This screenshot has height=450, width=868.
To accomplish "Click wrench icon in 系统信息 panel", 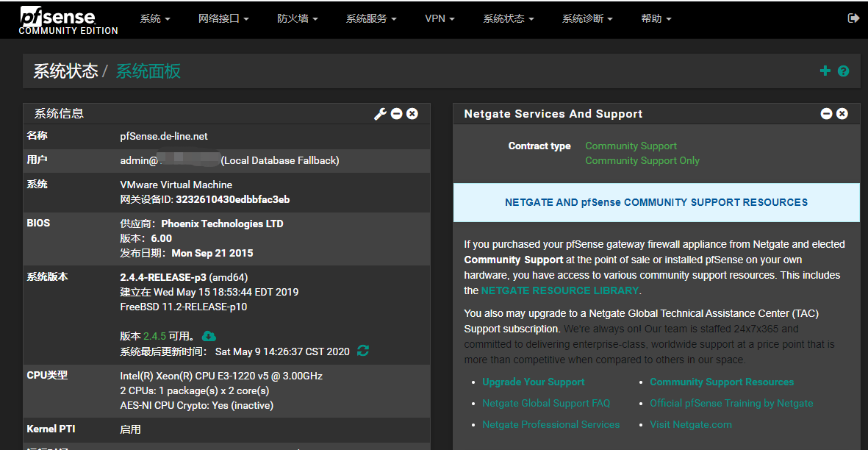I will (x=380, y=114).
